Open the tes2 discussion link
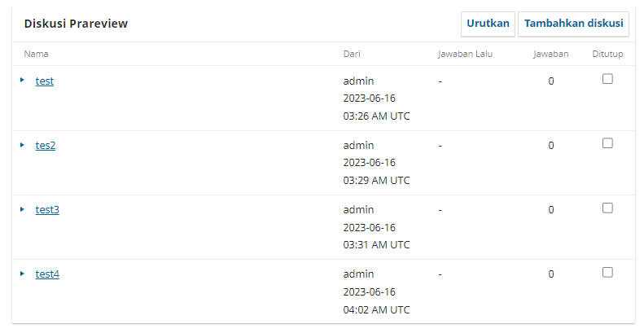The image size is (644, 333). (x=46, y=145)
